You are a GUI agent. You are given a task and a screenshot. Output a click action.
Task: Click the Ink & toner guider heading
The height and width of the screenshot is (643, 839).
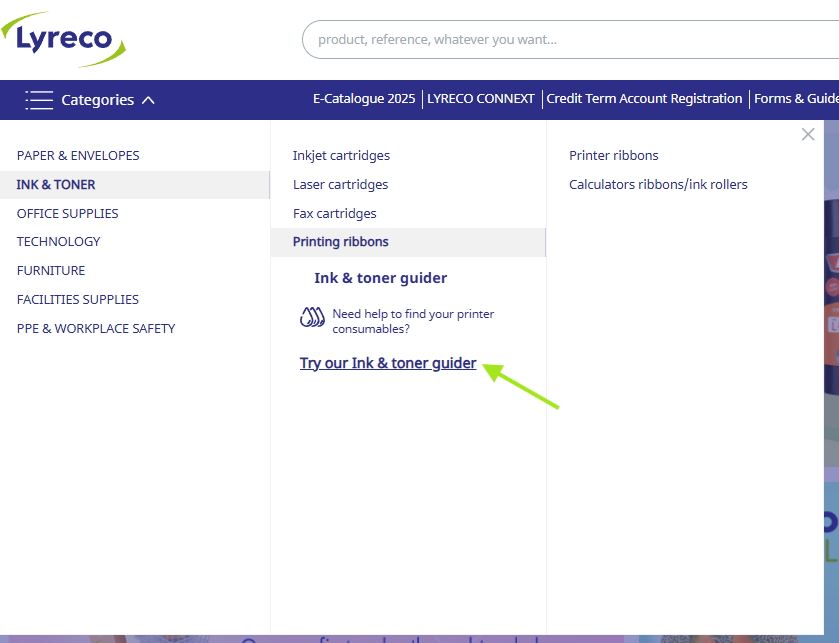380,278
